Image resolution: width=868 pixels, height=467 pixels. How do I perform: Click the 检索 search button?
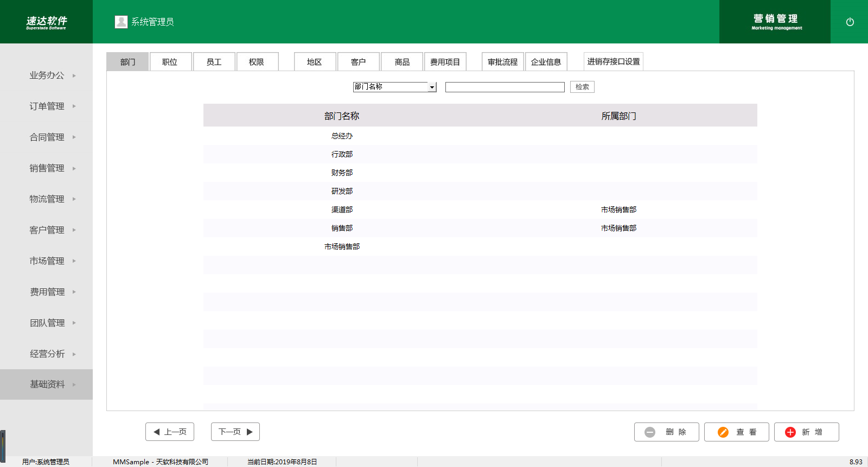[x=582, y=87]
